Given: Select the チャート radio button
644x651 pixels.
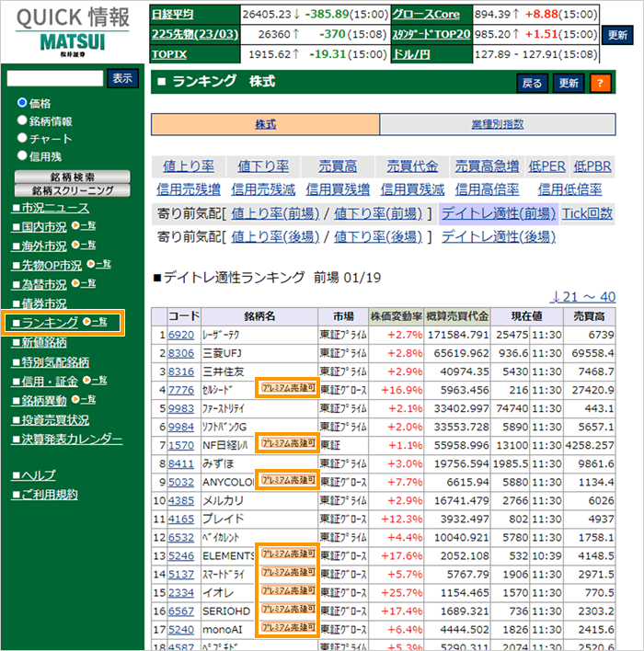Looking at the screenshot, I should (22, 138).
